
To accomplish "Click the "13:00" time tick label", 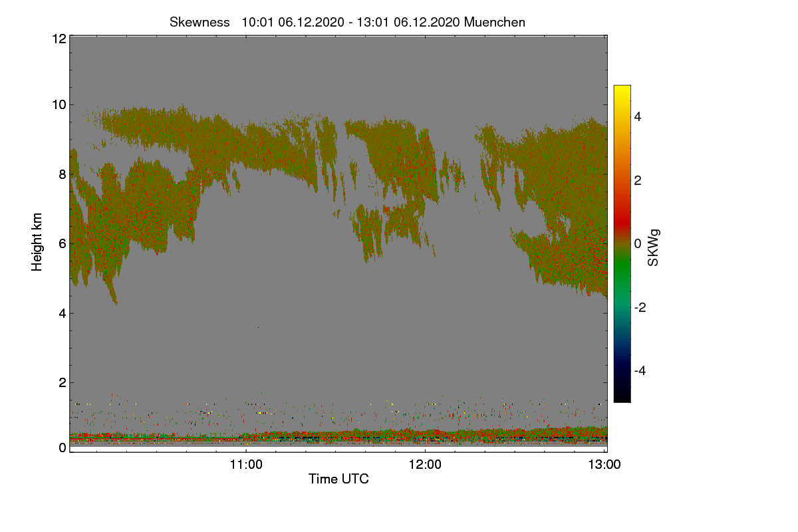I will (x=604, y=465).
